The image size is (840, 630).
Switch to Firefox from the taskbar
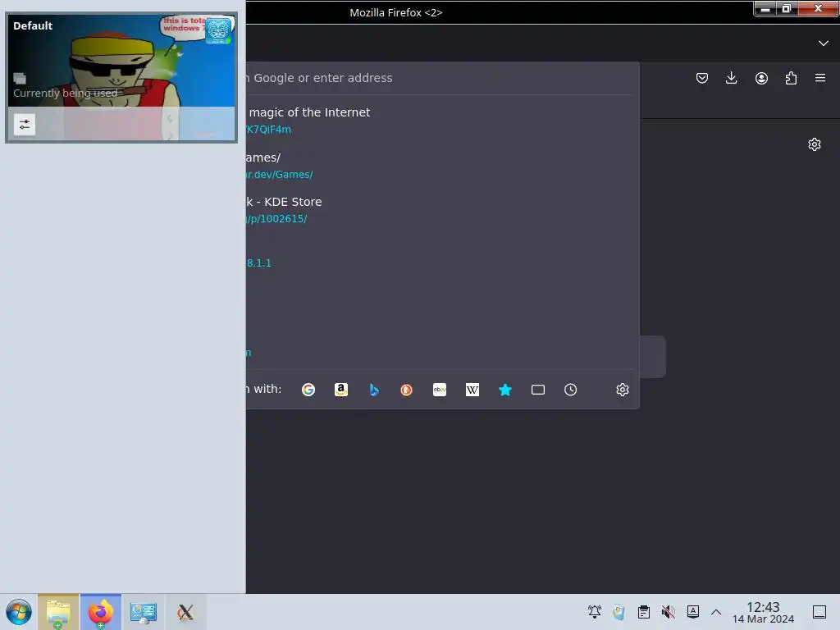coord(101,612)
